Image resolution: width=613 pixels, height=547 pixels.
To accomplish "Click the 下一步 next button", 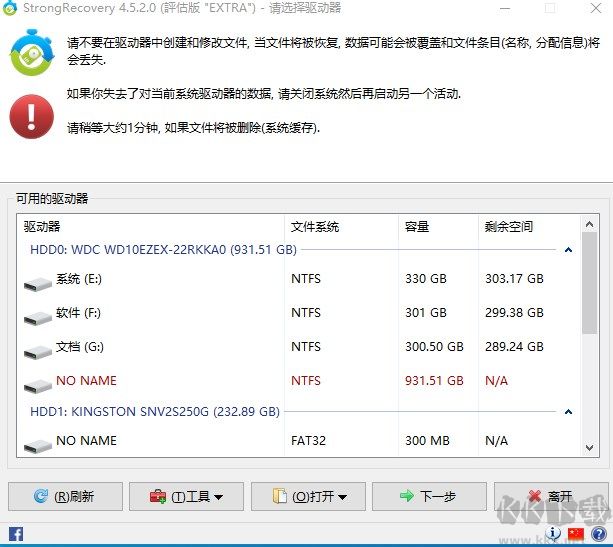I will 429,497.
